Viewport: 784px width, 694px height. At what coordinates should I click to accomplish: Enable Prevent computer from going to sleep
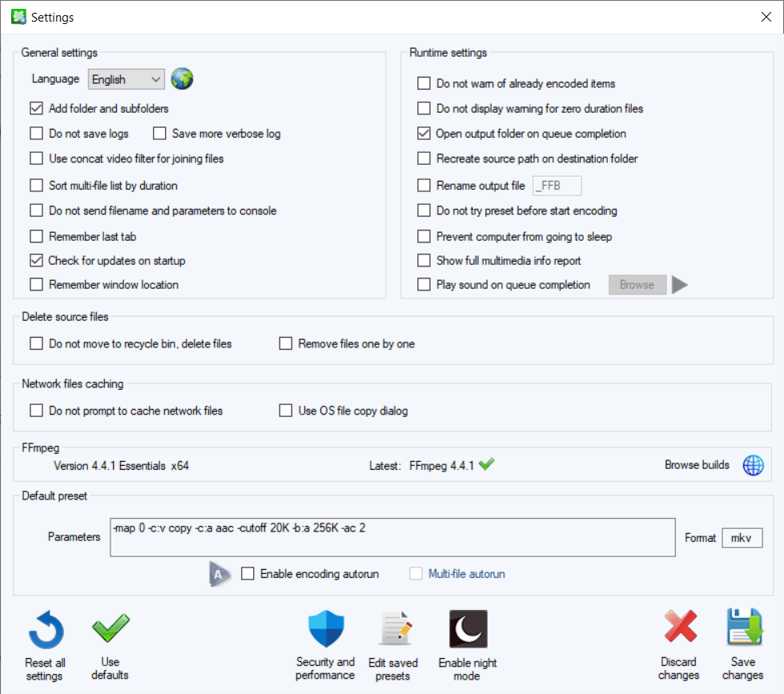(424, 237)
